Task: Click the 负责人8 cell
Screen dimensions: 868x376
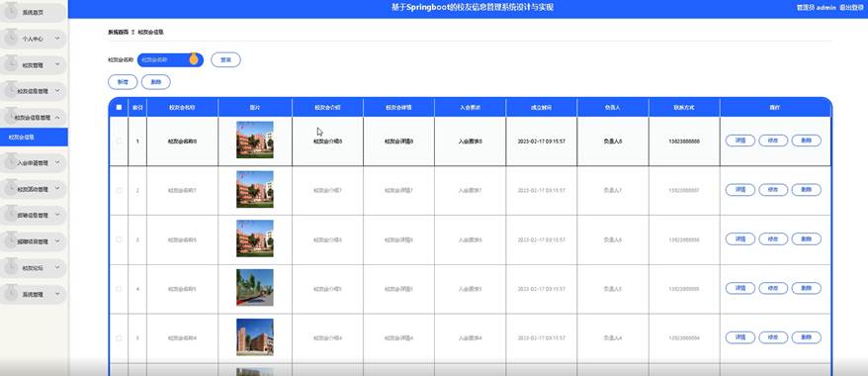Action: click(613, 141)
